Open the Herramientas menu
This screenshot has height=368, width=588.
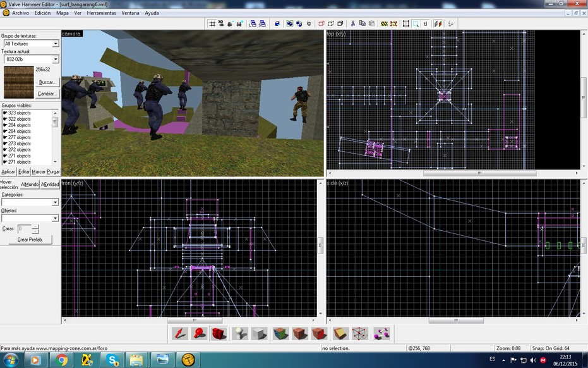[x=101, y=13]
